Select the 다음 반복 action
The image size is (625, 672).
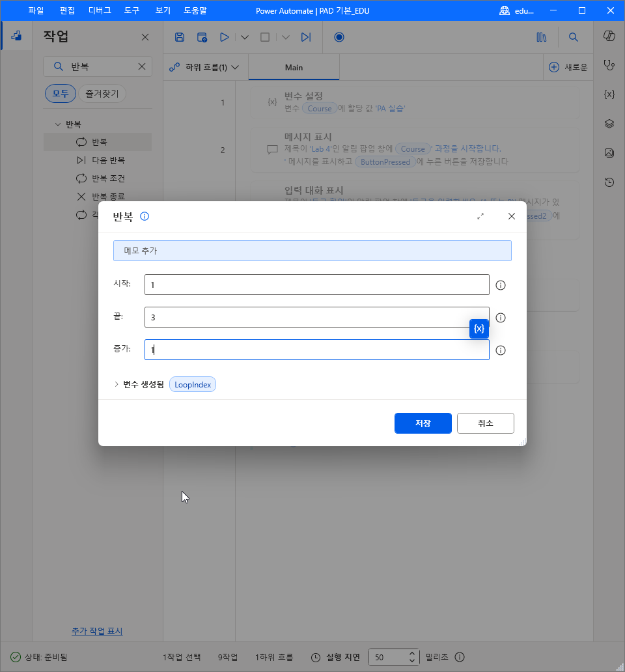pos(98,160)
